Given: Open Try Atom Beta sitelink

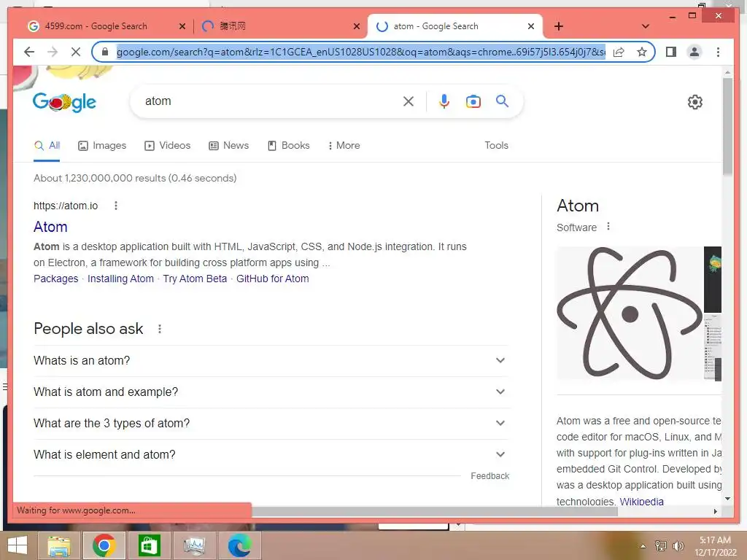Looking at the screenshot, I should pos(195,279).
